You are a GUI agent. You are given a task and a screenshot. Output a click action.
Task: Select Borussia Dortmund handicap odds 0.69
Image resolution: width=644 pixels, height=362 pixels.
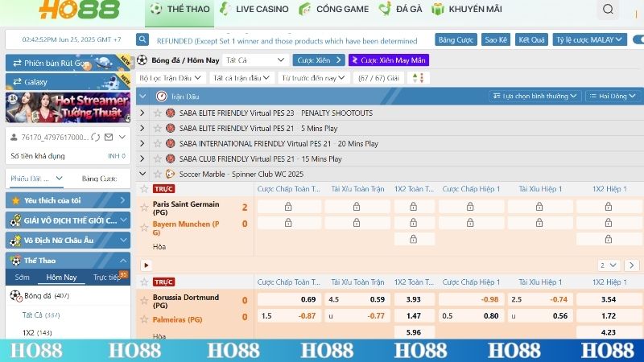coord(288,299)
